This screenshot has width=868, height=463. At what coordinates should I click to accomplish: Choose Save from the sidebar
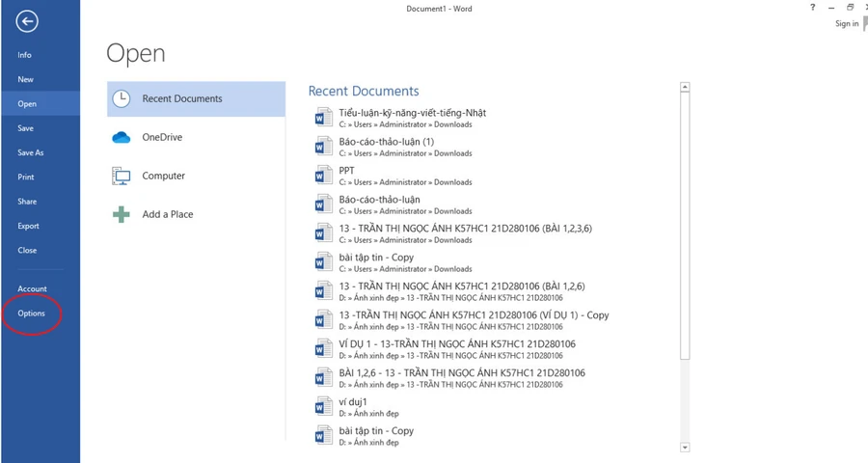41,128
